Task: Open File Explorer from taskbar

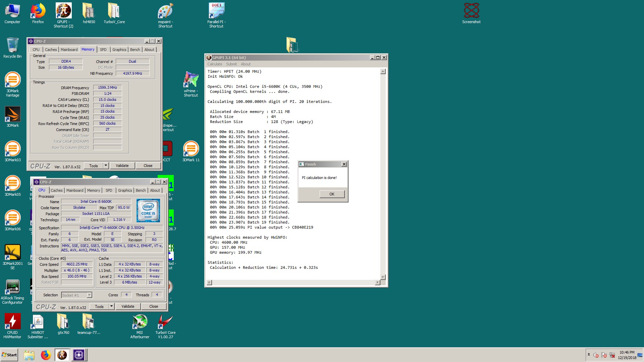Action: point(29,355)
